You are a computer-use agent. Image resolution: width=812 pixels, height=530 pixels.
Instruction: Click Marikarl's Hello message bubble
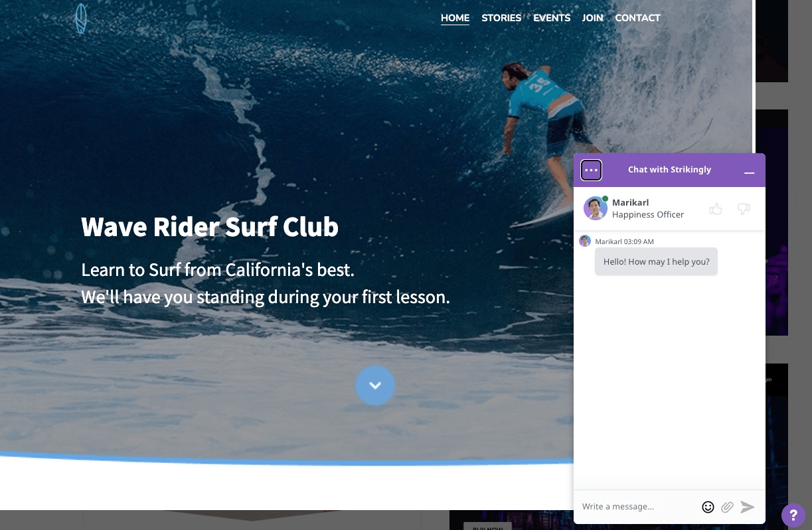pos(656,261)
